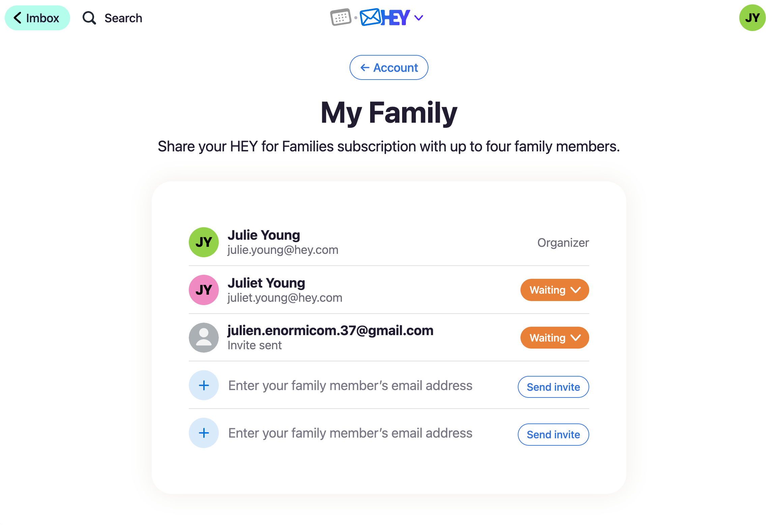Open the JY profile avatar at top right
The height and width of the screenshot is (532, 778).
pyautogui.click(x=752, y=18)
